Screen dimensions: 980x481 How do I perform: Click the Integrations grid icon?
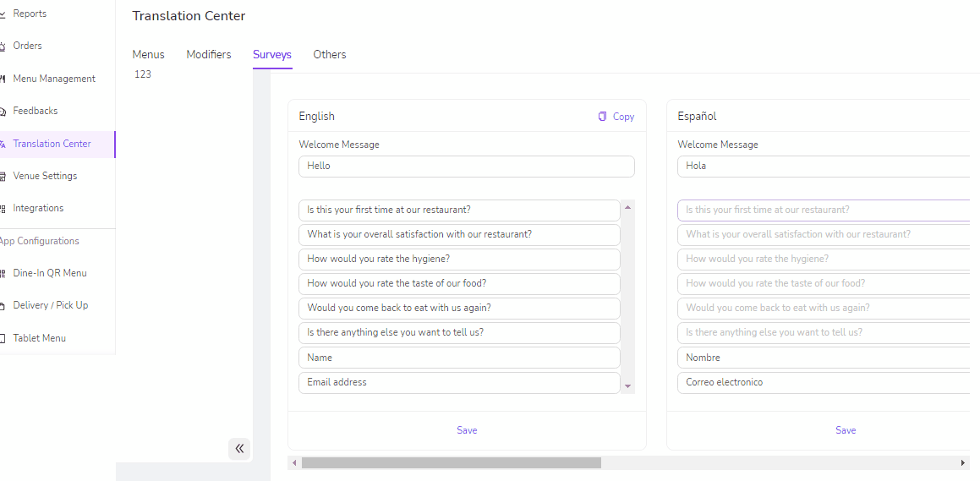(3, 209)
